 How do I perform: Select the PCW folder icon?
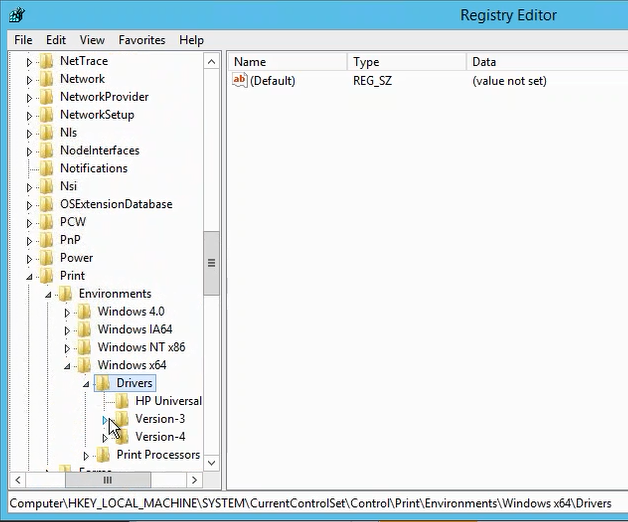[46, 222]
